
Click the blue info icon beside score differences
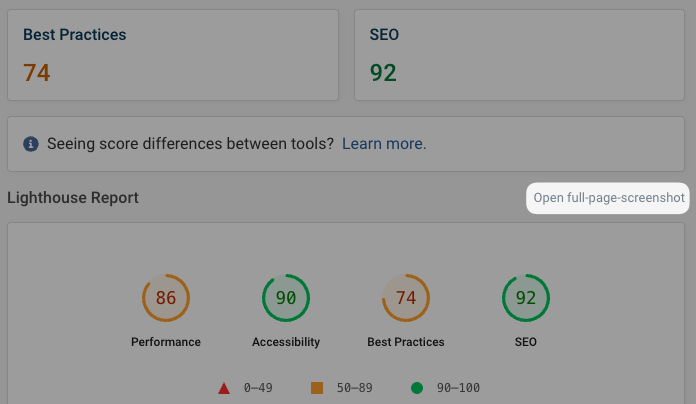pyautogui.click(x=31, y=144)
